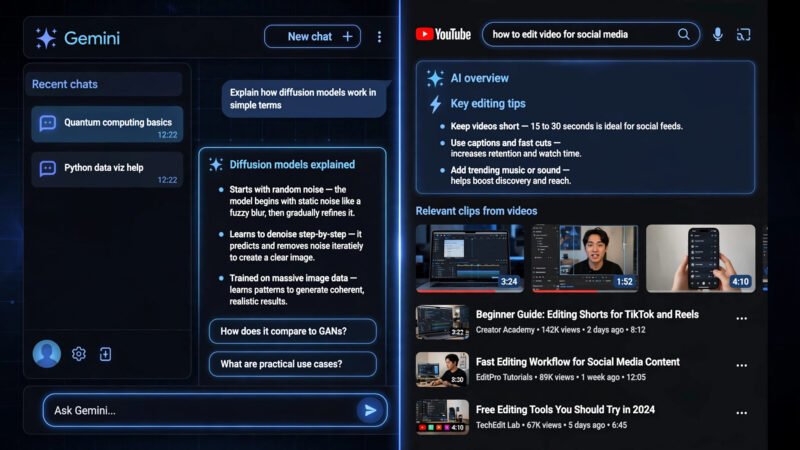
Task: Go to YouTube home via logo
Action: point(443,34)
